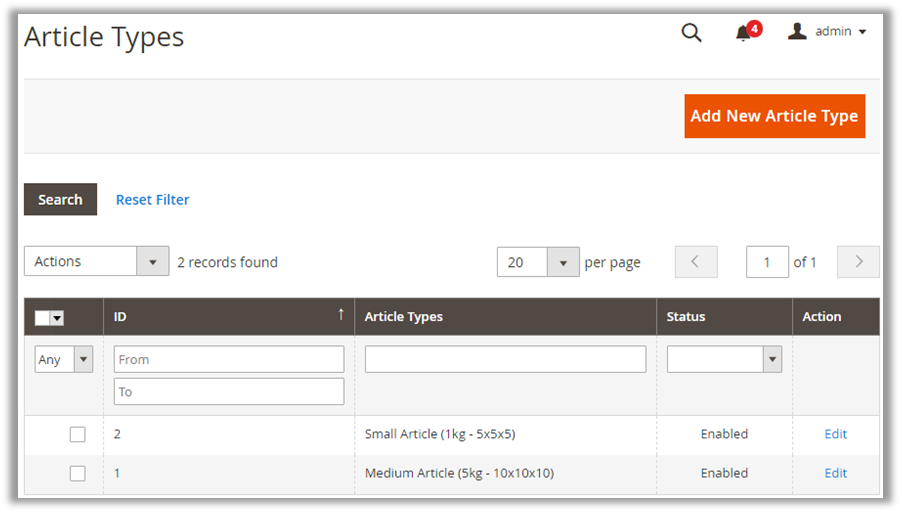This screenshot has height=513, width=902.
Task: Edit the Small Article row
Action: [835, 434]
